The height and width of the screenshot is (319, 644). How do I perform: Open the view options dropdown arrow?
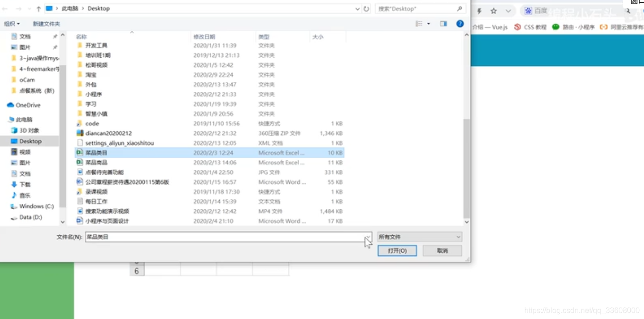429,24
